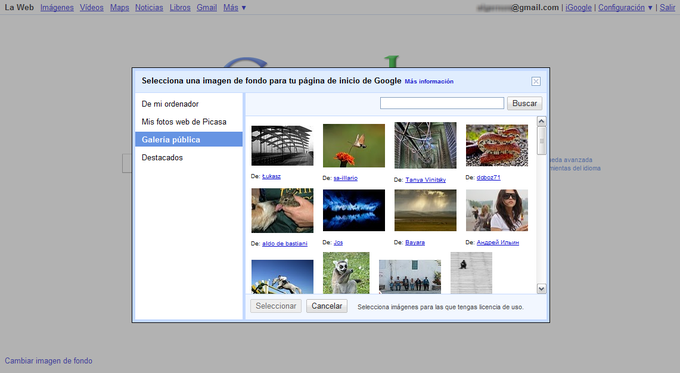Open Imágenes in top navigation
Viewport: 680px width, 373px height.
57,7
